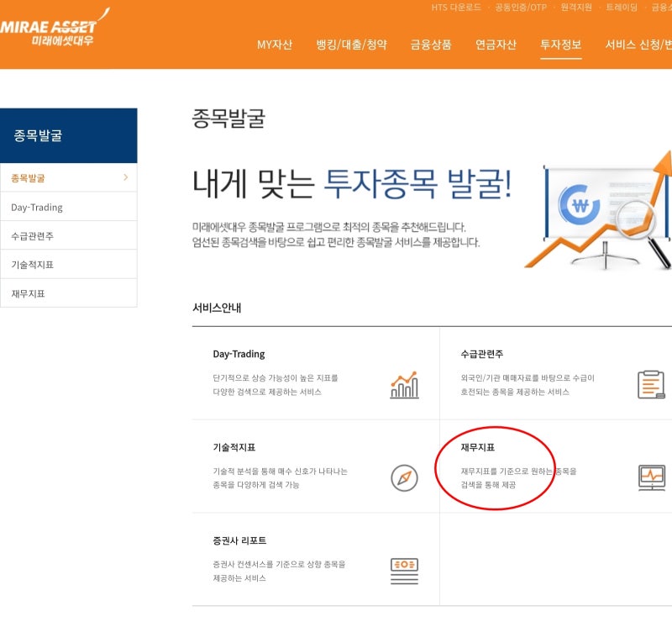
Task: Open the 트레이딩 top link
Action: pos(622,8)
